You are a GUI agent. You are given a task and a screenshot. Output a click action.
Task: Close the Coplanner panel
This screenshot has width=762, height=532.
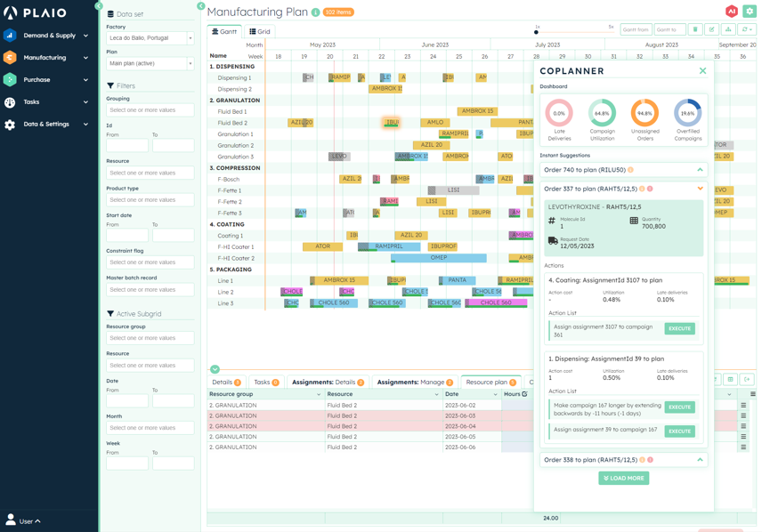point(702,71)
